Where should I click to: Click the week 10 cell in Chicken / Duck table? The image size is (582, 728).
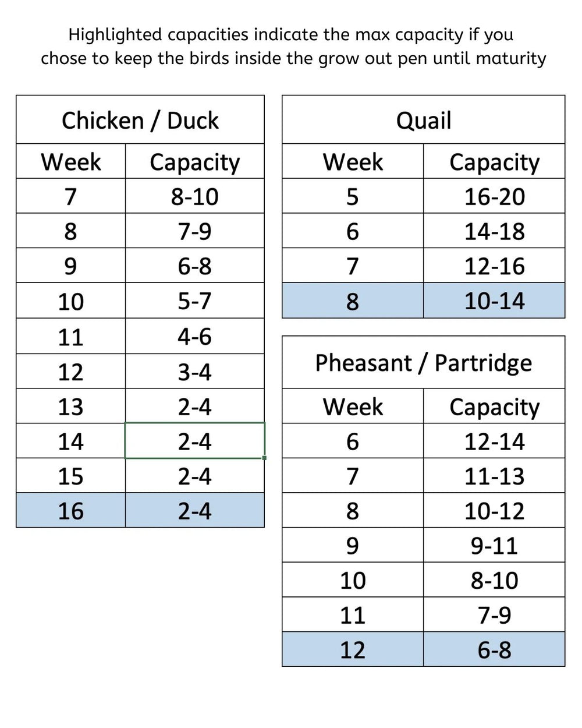(x=70, y=301)
